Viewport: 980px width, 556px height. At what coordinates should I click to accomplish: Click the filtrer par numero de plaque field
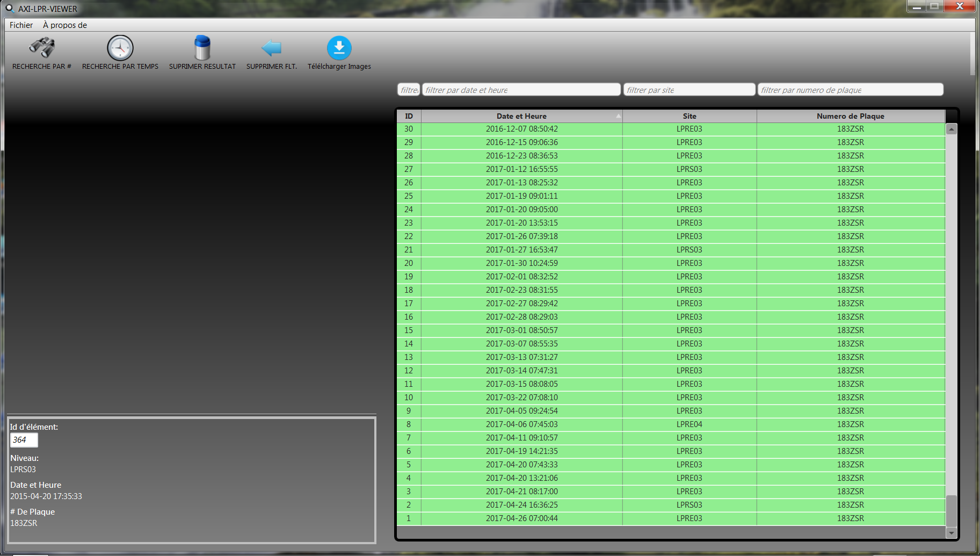tap(851, 90)
